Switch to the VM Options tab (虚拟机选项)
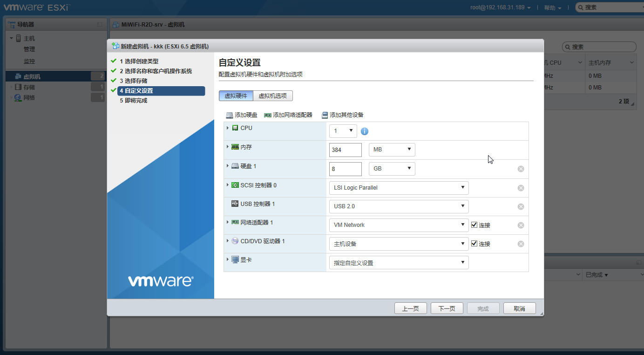Viewport: 644px width, 355px height. [x=273, y=96]
